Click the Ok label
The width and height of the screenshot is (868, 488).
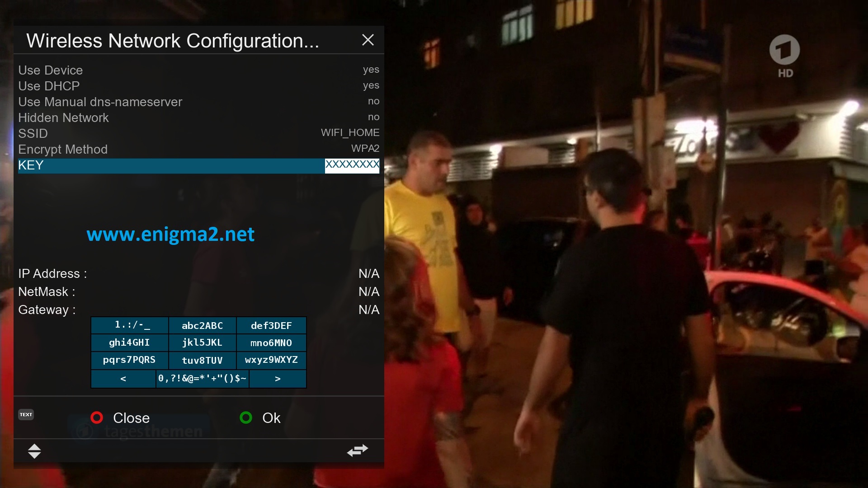coord(271,418)
